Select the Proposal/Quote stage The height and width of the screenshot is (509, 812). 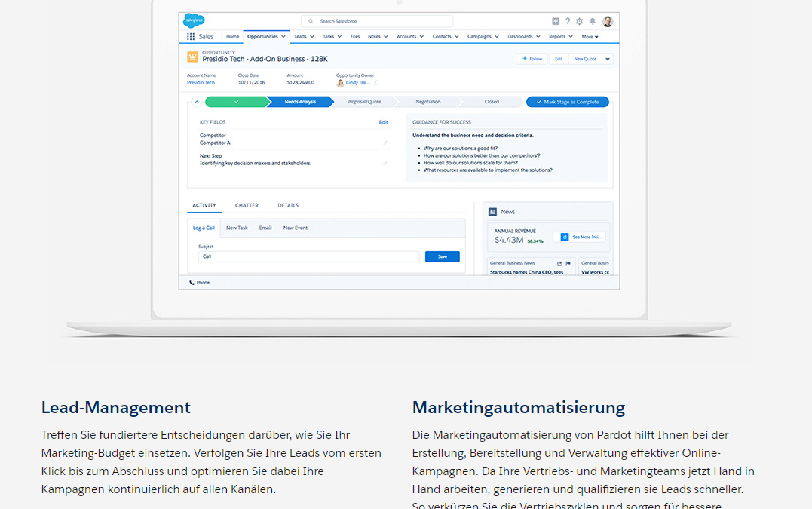pos(364,102)
